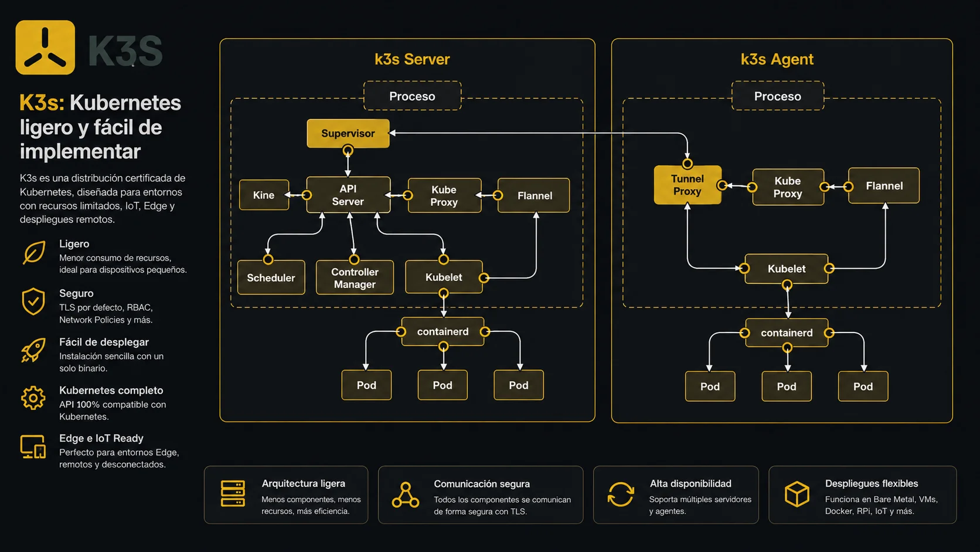Viewport: 980px width, 552px height.
Task: Click the text "Perfecto para entornos Edge" description
Action: pos(119,458)
